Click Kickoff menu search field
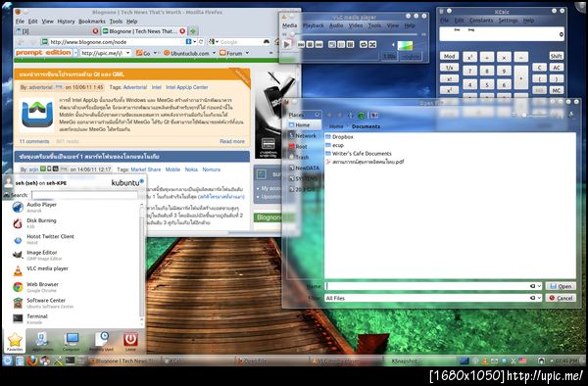 click(x=84, y=195)
